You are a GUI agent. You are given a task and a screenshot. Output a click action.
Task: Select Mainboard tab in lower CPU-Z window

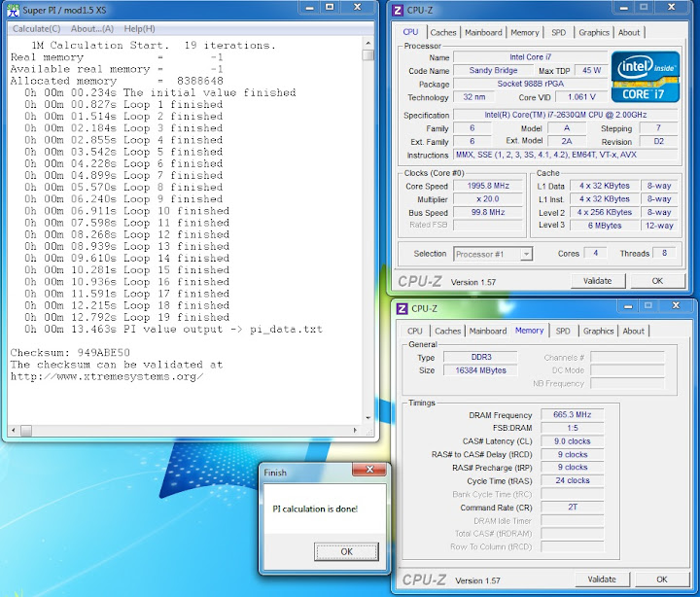(487, 331)
